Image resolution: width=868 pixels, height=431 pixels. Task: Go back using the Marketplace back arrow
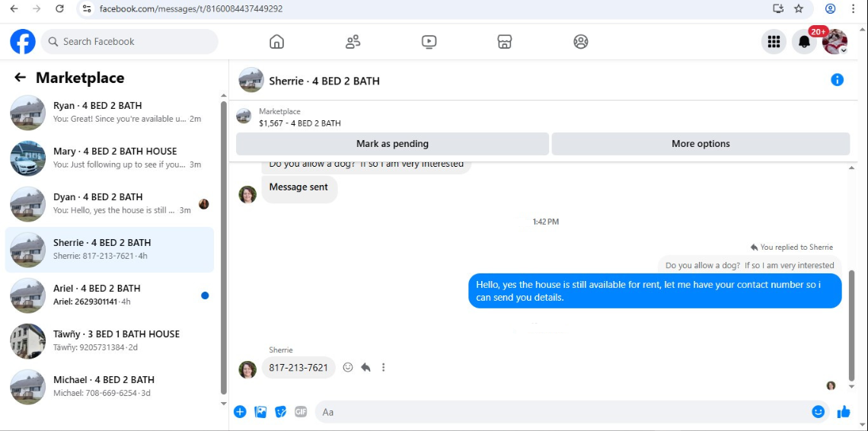click(x=20, y=78)
